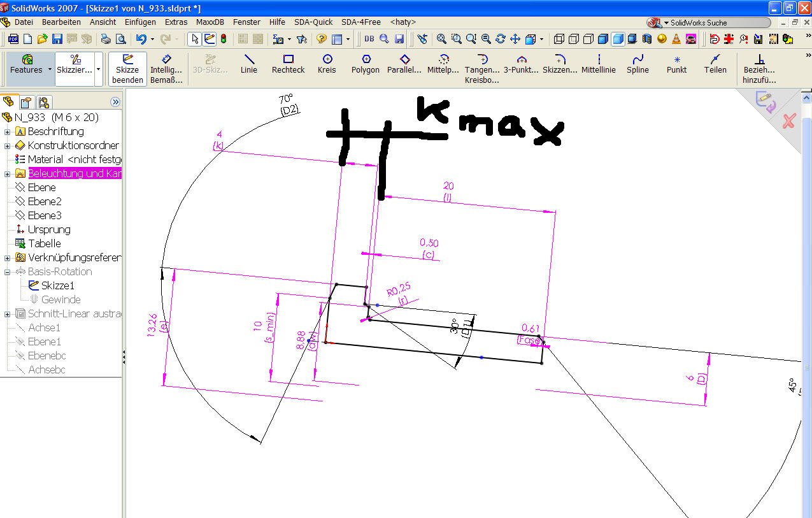Open the Einfügen menu
812x518 pixels.
tap(140, 22)
